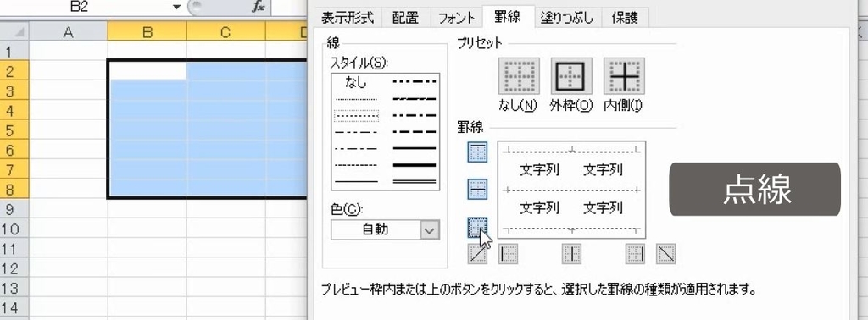Choose the medium solid line style

tap(414, 149)
